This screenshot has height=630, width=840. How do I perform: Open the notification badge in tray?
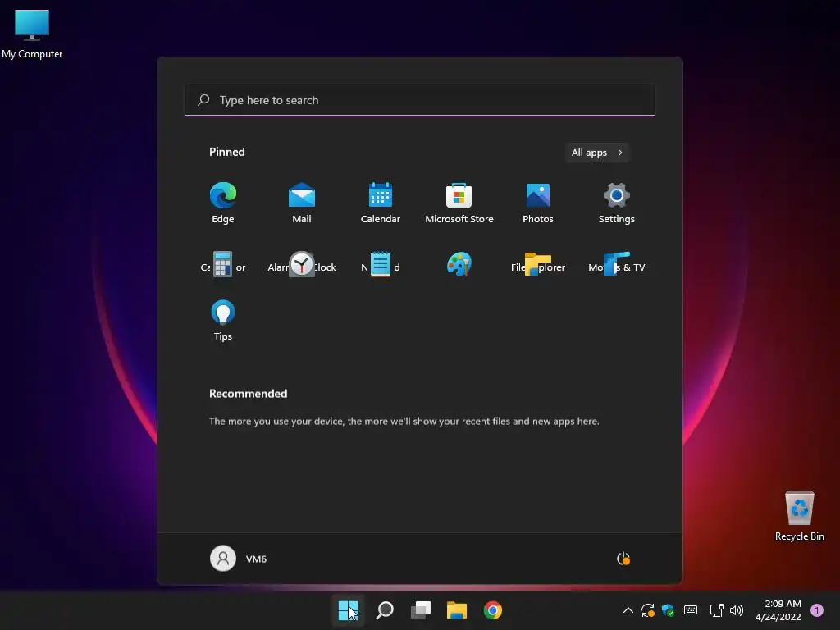pos(817,610)
